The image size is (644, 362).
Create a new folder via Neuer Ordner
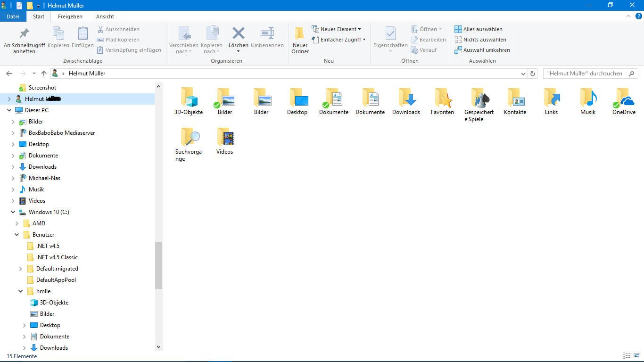point(300,41)
